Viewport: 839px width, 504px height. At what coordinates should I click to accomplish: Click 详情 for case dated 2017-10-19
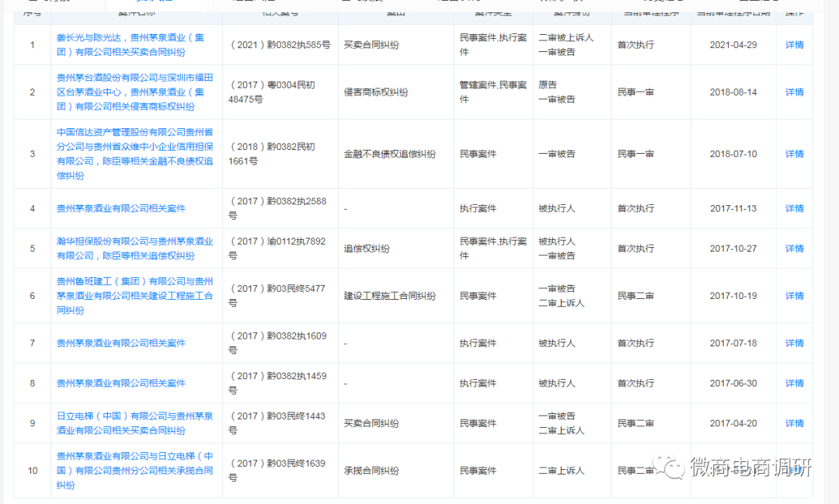point(794,296)
